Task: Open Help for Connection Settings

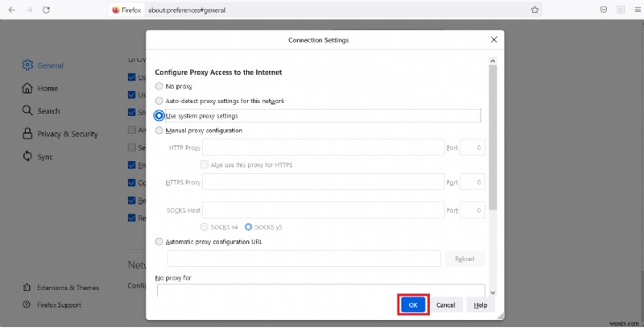Action: tap(481, 305)
